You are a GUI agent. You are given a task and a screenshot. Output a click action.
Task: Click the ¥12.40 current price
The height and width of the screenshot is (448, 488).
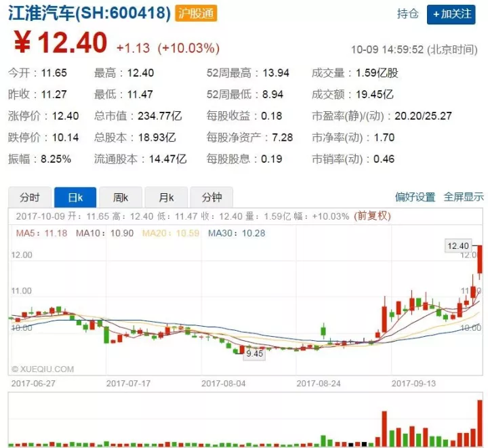pyautogui.click(x=61, y=42)
